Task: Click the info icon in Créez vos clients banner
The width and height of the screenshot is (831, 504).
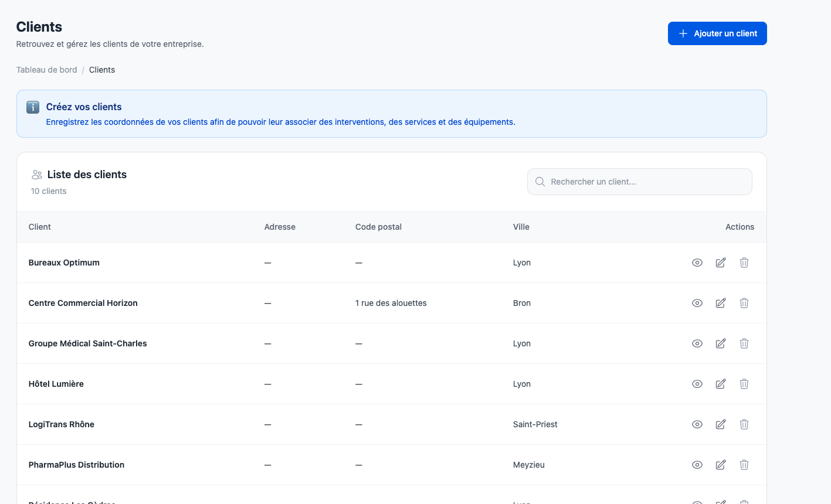Action: point(33,107)
